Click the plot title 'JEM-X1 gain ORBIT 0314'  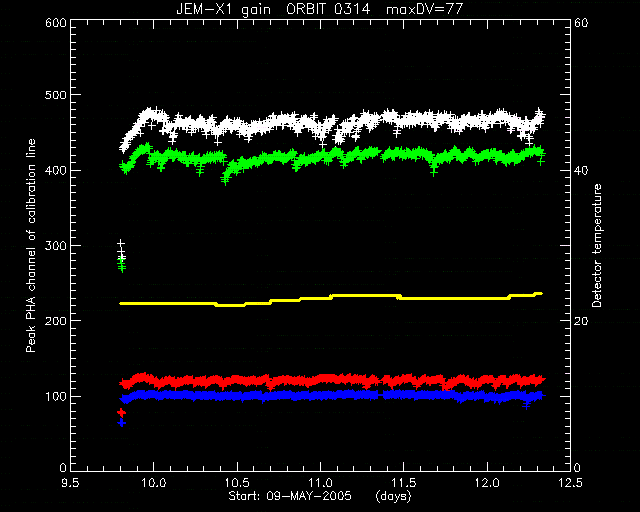coord(273,9)
